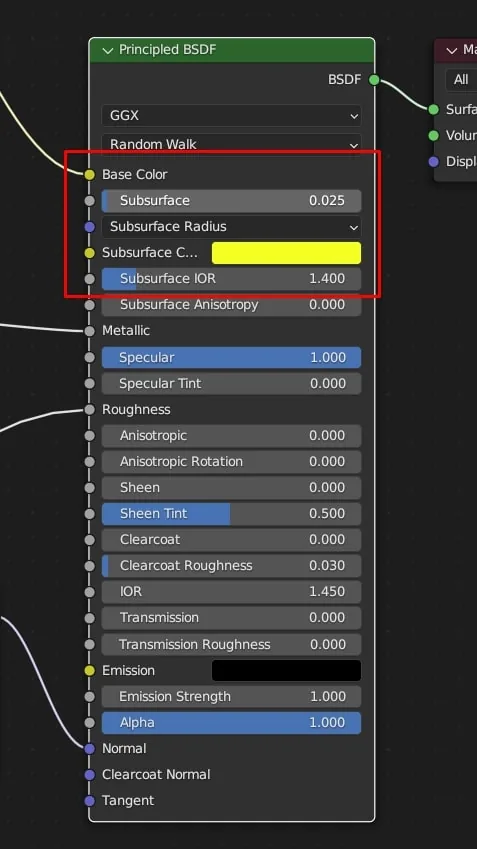Click the Roughness input socket
Viewport: 477px width, 849px height.
89,410
